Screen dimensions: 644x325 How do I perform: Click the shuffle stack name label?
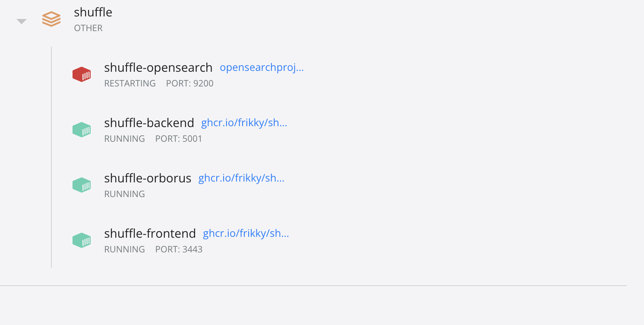click(93, 12)
